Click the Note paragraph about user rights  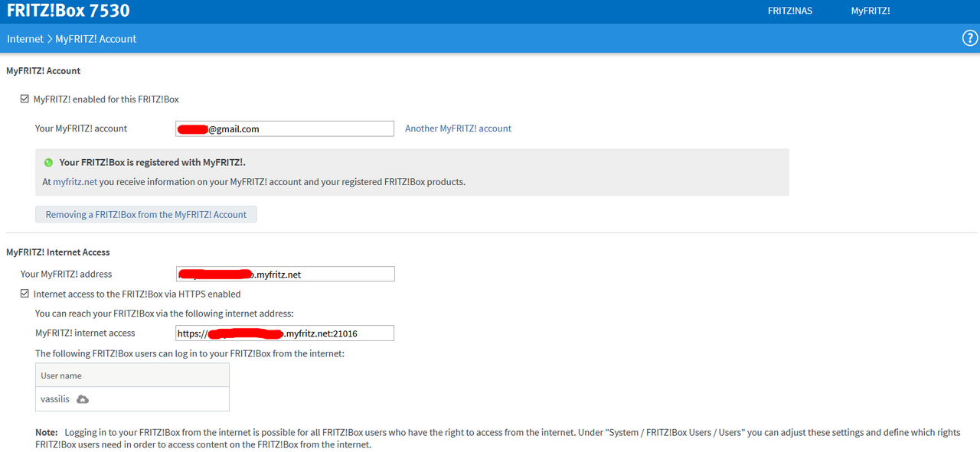coord(498,438)
